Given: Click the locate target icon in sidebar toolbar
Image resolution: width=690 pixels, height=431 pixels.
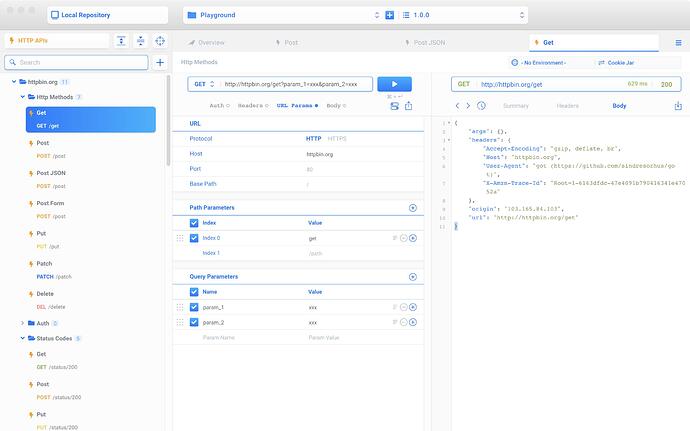Looking at the screenshot, I should 159,41.
